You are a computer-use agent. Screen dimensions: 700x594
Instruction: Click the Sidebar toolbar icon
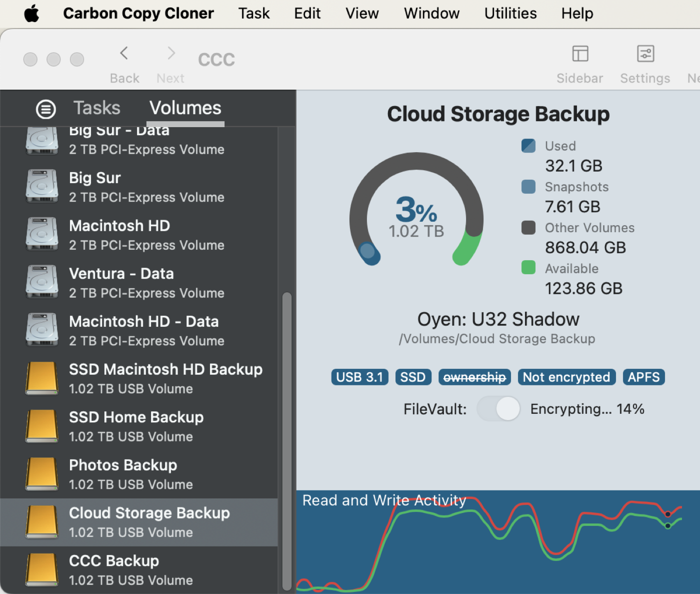click(x=580, y=54)
